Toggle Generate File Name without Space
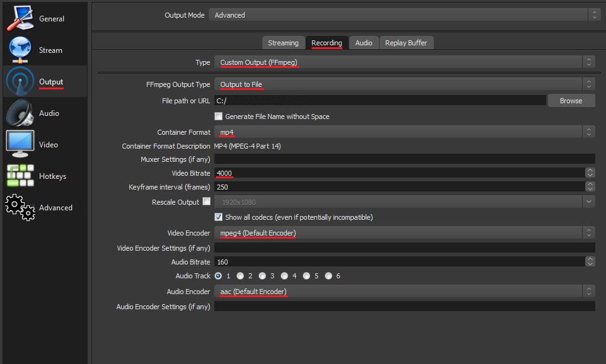This screenshot has height=364, width=606. 219,116
